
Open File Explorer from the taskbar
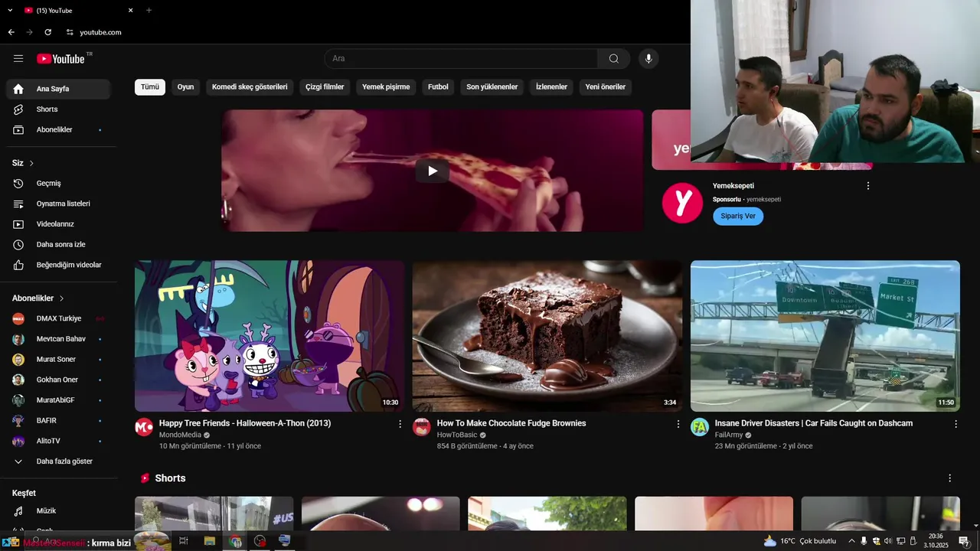point(209,541)
